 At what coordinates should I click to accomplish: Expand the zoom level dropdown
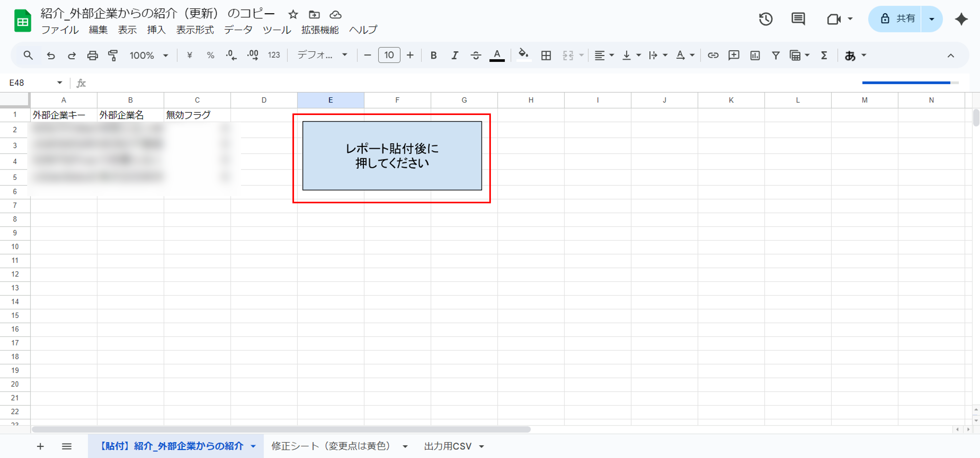click(x=166, y=55)
